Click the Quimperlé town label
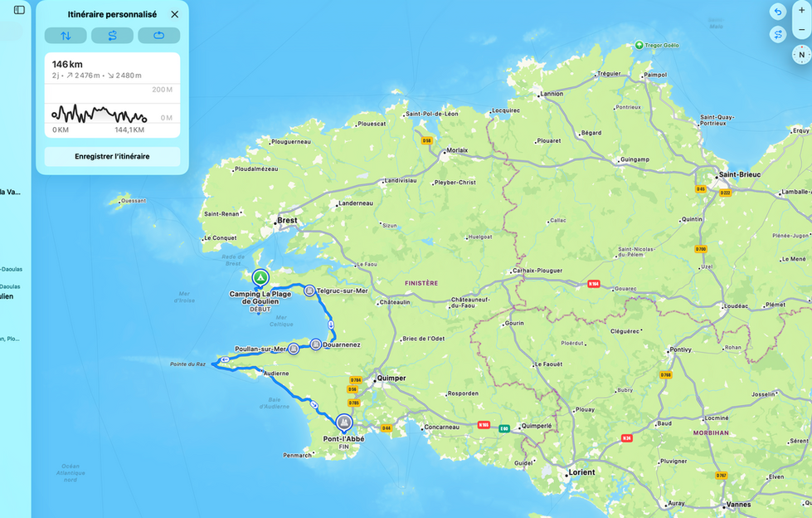812x518 pixels. coord(537,426)
